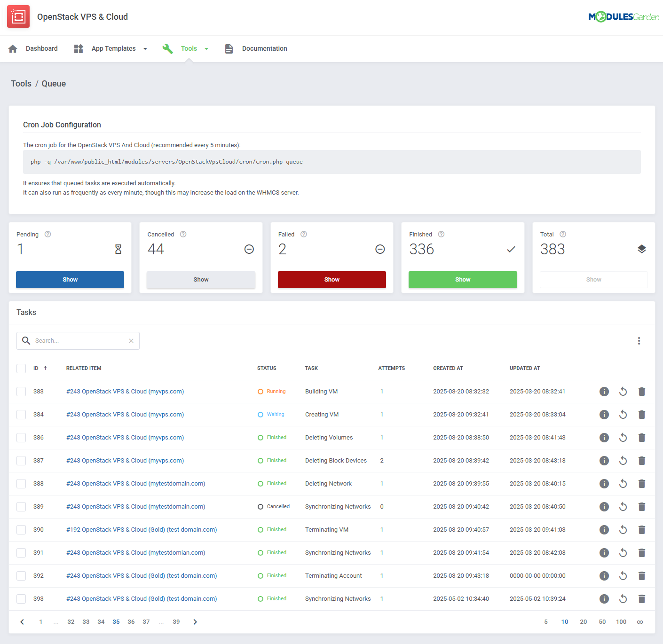
Task: Select all tasks using the header checkbox
Action: (21, 368)
